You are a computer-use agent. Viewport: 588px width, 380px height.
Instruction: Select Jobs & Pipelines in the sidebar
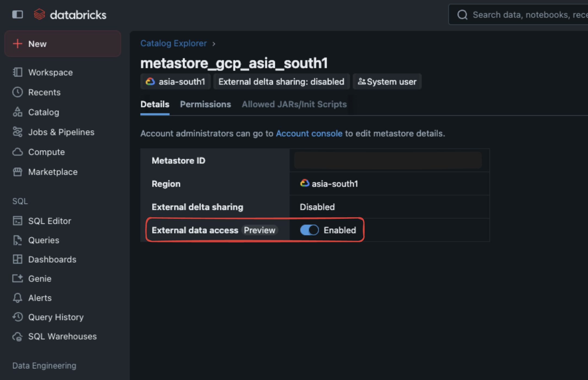pos(61,132)
